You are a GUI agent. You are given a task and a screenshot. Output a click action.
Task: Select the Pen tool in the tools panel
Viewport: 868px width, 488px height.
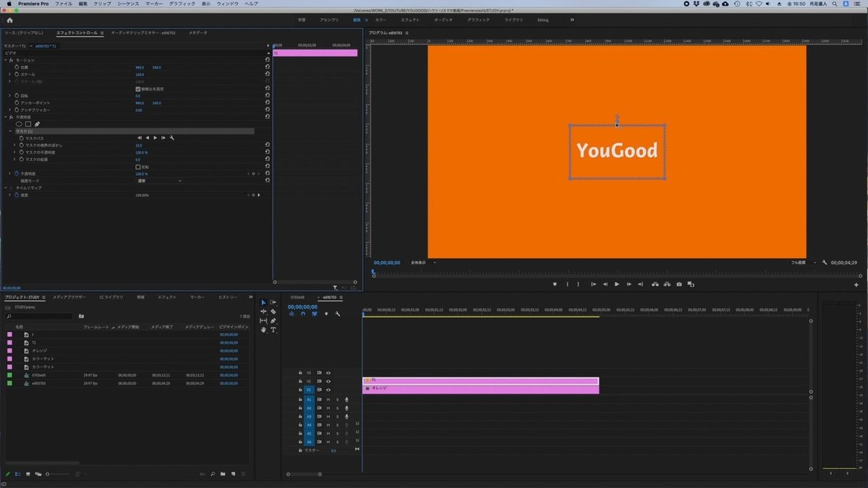[273, 320]
